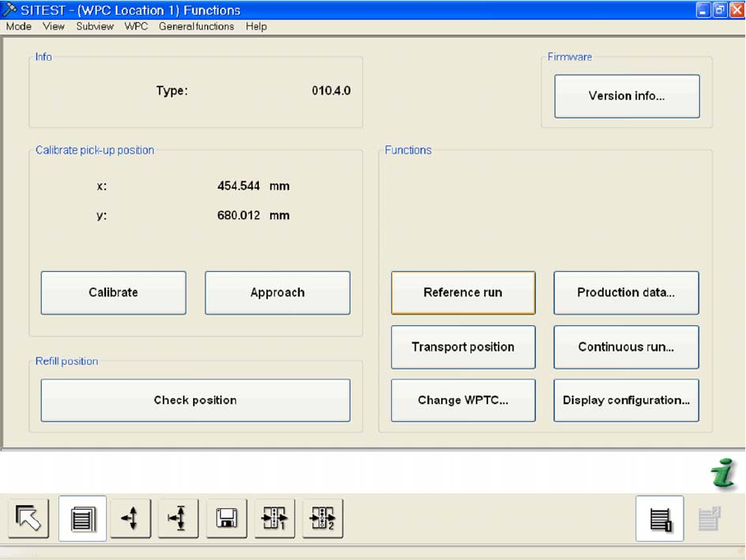Open the Mode menu
746x560 pixels.
coord(18,26)
